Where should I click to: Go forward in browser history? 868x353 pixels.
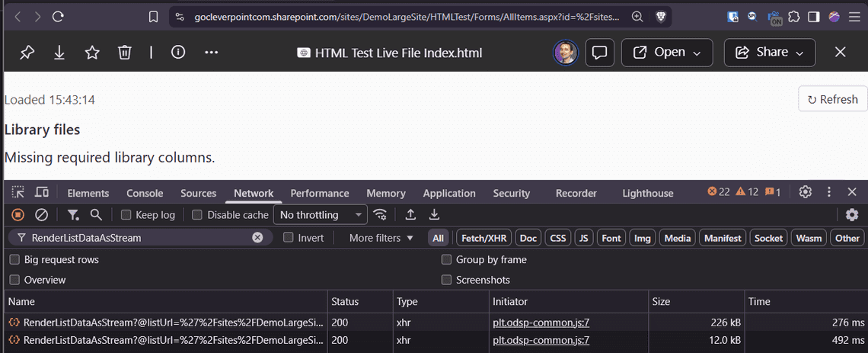pos(37,18)
